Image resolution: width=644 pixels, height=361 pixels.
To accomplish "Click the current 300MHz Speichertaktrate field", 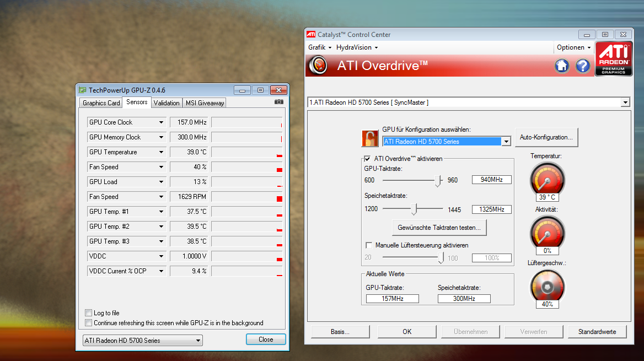I will 464,299.
